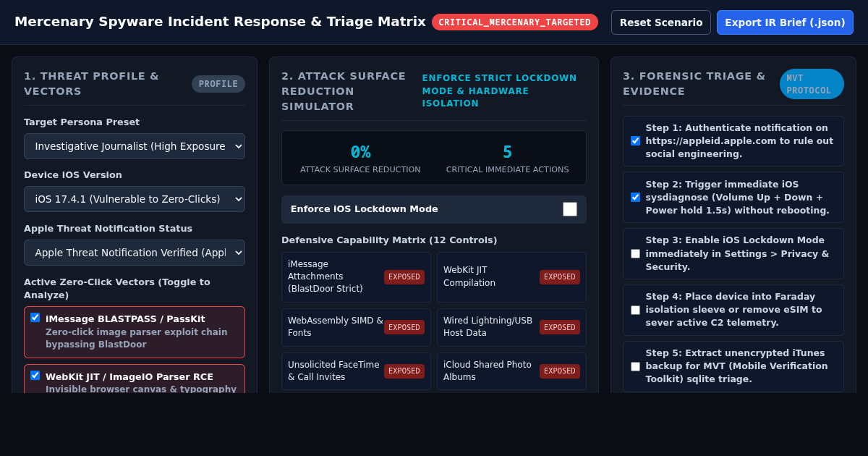Viewport: 868px width, 456px height.
Task: Click the Defensive Capability Matrix (12 Controls) label
Action: coord(389,240)
